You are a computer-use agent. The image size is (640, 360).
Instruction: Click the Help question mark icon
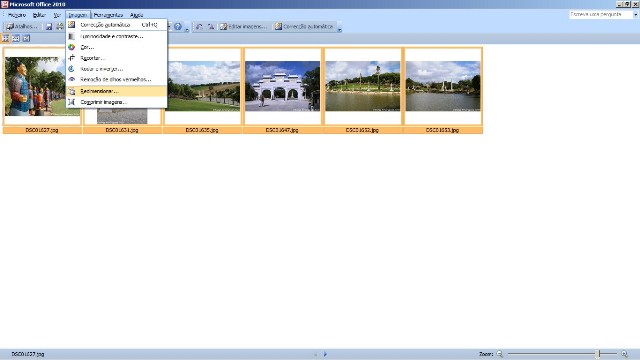pos(178,27)
